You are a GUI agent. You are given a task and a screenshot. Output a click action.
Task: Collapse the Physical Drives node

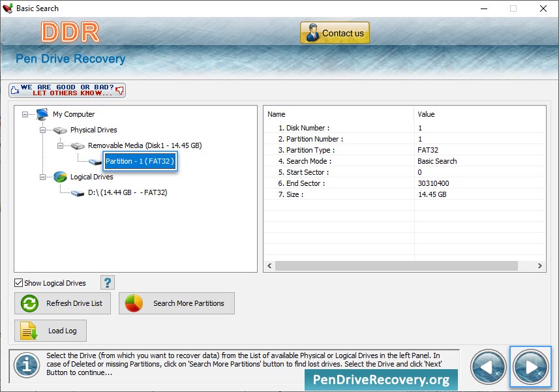[42, 130]
